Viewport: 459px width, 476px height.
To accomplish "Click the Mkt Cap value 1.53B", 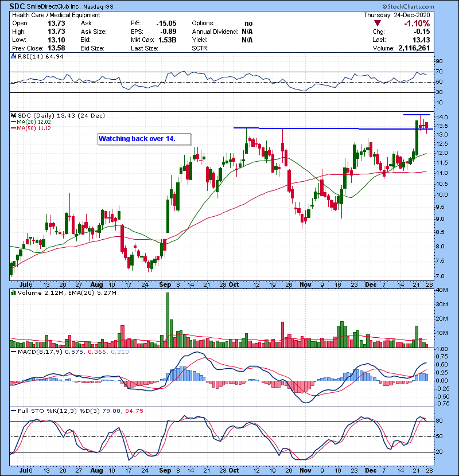I will point(168,40).
